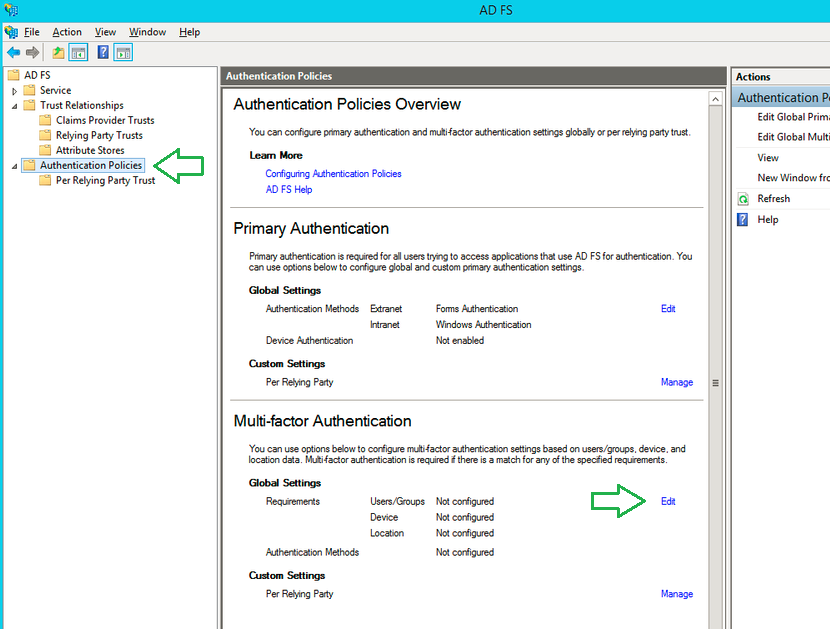Click Manage under Primary Authentication Custom Settings
The width and height of the screenshot is (830, 629).
click(x=676, y=382)
